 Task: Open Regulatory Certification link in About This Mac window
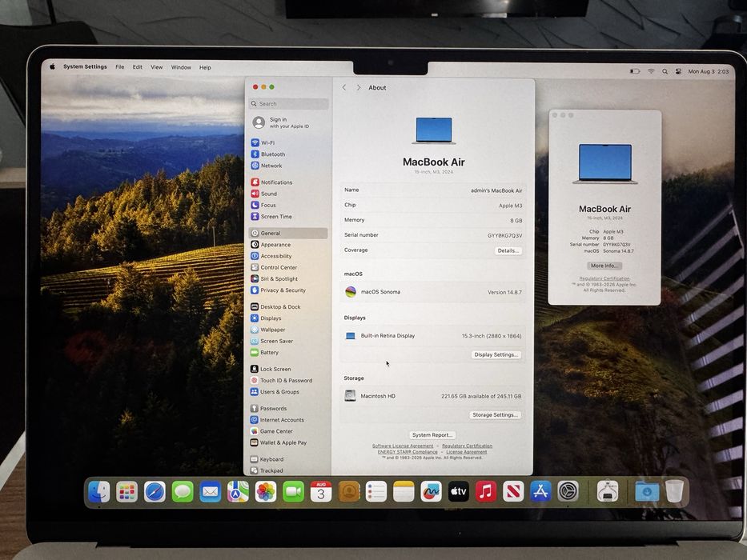click(x=604, y=278)
